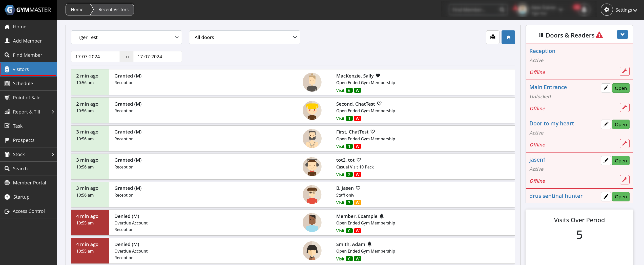Toggle heart icon next to tot2, tot
This screenshot has height=265, width=644.
click(359, 160)
